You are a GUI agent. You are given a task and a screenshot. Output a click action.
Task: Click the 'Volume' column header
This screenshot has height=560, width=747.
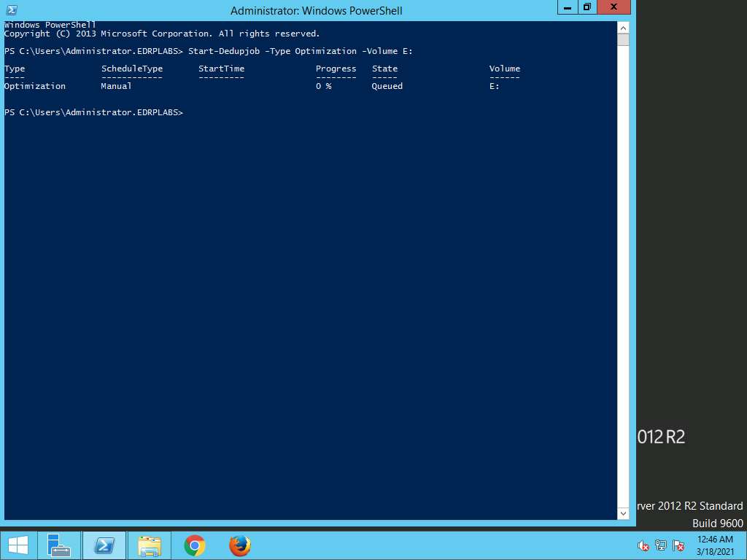coord(505,69)
